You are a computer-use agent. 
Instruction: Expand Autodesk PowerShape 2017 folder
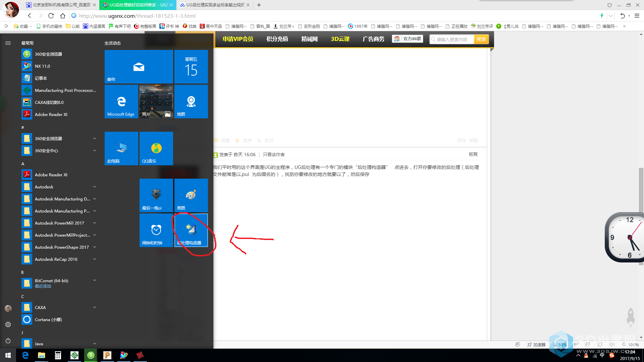pyautogui.click(x=60, y=247)
